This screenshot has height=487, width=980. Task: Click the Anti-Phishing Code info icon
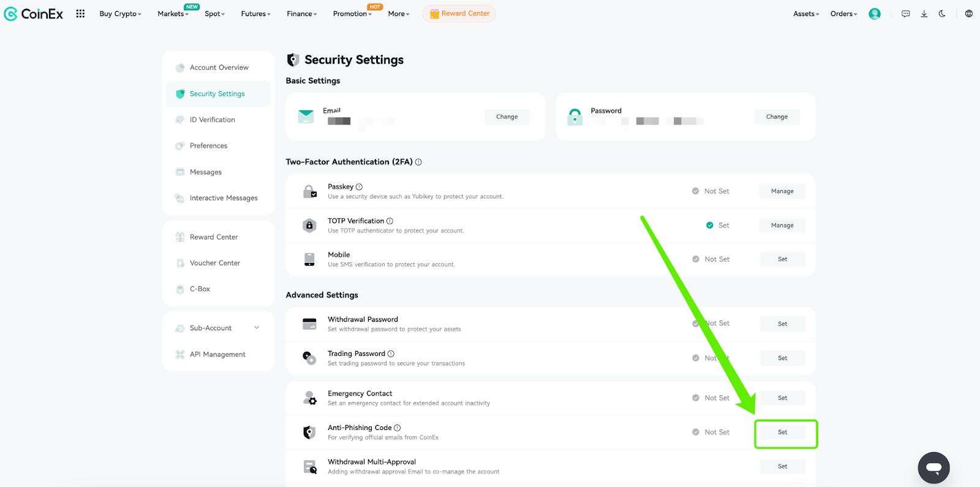tap(397, 428)
